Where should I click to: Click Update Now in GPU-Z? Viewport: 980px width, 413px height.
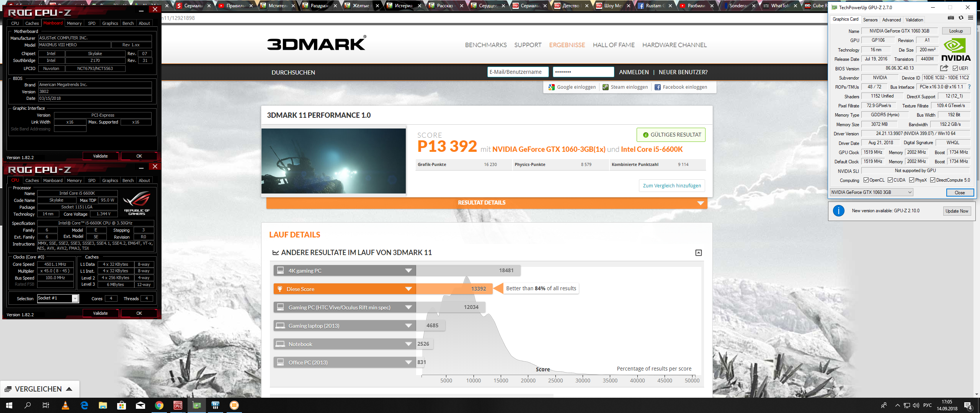957,211
